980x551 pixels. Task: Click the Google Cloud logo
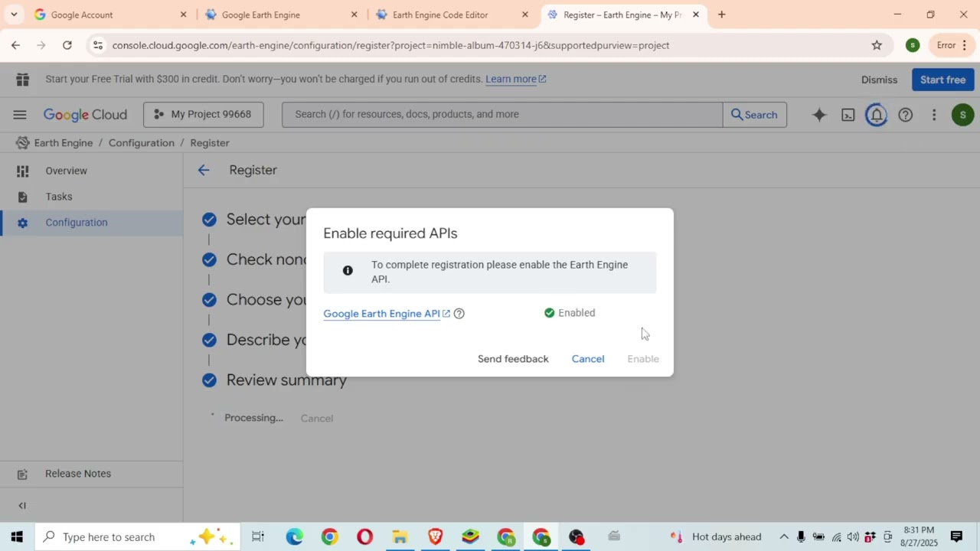tap(85, 115)
